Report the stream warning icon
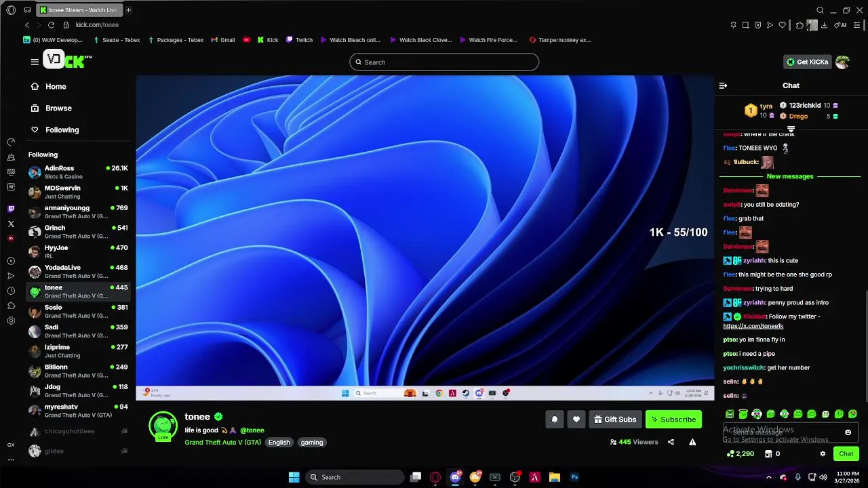868x488 pixels. point(692,442)
